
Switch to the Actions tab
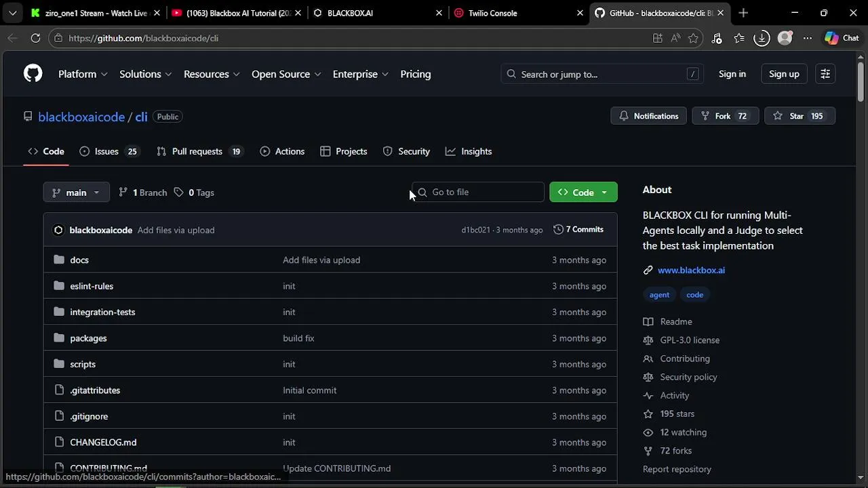[x=282, y=151]
